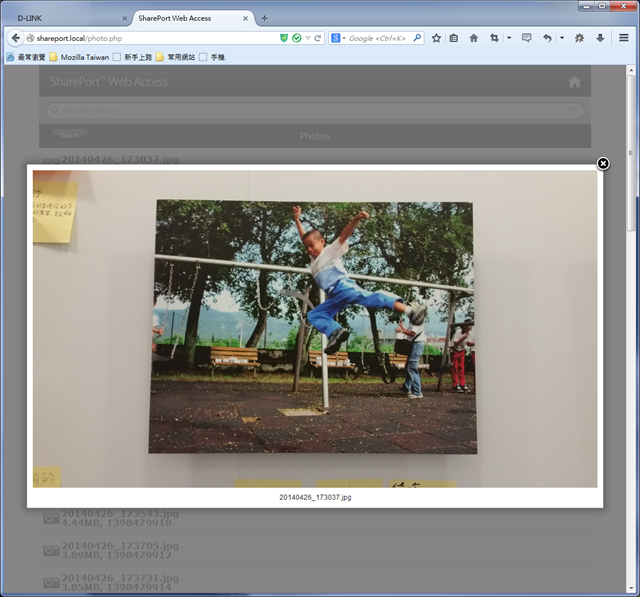Screen dimensions: 640x597
Task: Open the add-ons puzzle piece icon
Action: coord(579,38)
